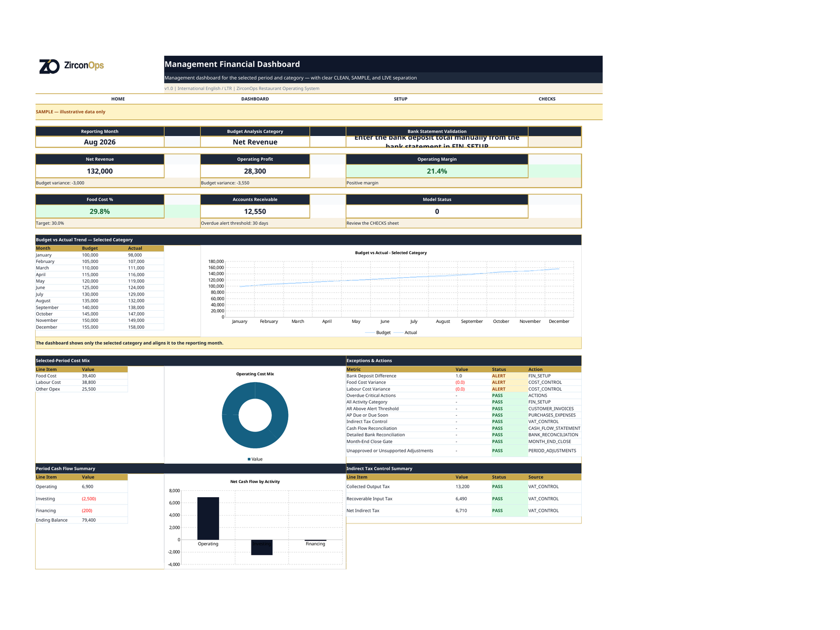Click the Model Status value cell
The width and height of the screenshot is (840, 630).
pyautogui.click(x=437, y=212)
